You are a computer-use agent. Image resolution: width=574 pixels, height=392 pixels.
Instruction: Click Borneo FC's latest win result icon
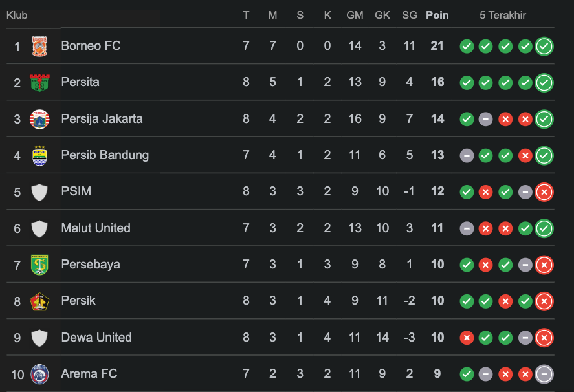pyautogui.click(x=544, y=47)
